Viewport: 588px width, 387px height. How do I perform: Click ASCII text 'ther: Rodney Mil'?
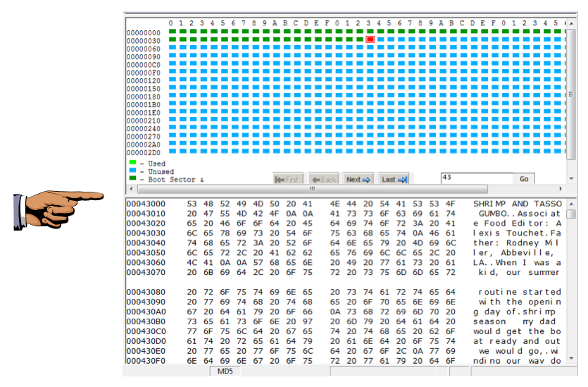pyautogui.click(x=516, y=243)
